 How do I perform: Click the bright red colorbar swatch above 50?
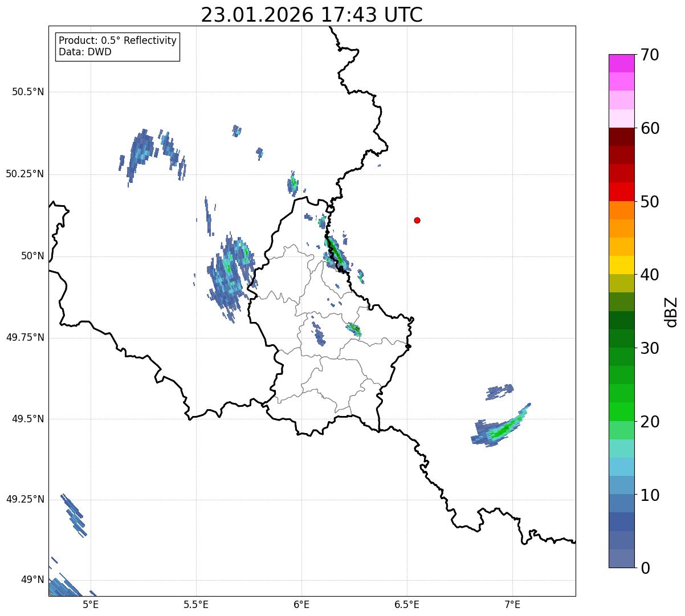[x=621, y=191]
